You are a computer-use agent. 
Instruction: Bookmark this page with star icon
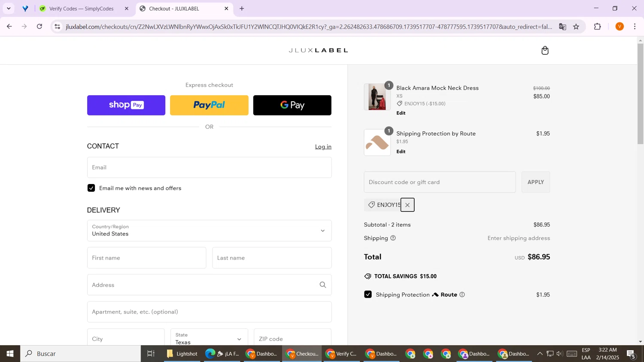click(576, 27)
